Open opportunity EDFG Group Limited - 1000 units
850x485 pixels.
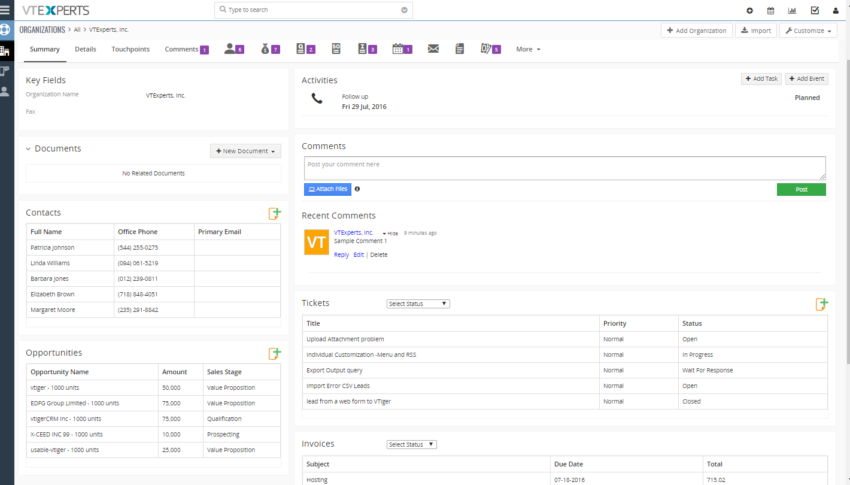pos(75,403)
